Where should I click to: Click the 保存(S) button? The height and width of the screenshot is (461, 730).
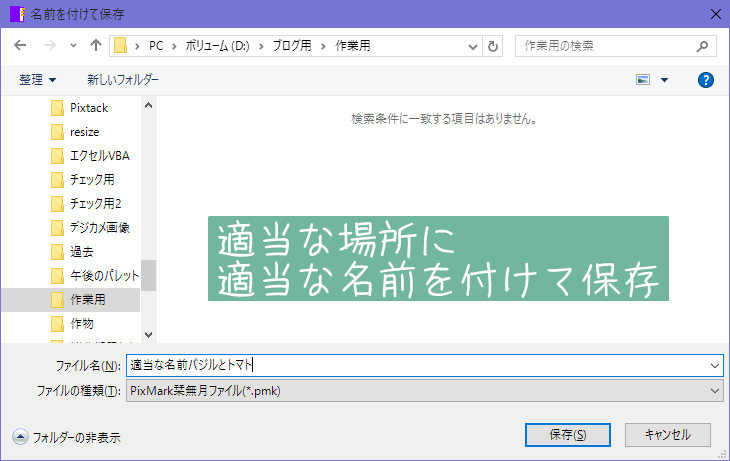coord(568,435)
